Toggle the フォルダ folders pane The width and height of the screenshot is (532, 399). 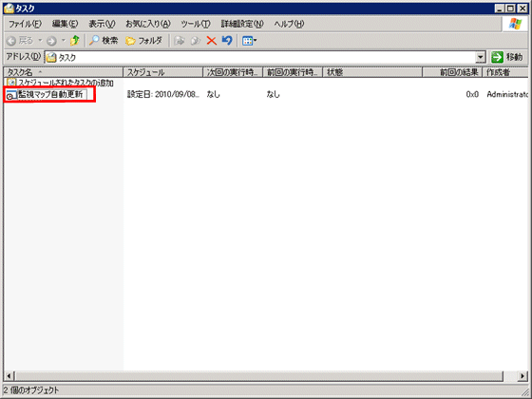pyautogui.click(x=143, y=41)
